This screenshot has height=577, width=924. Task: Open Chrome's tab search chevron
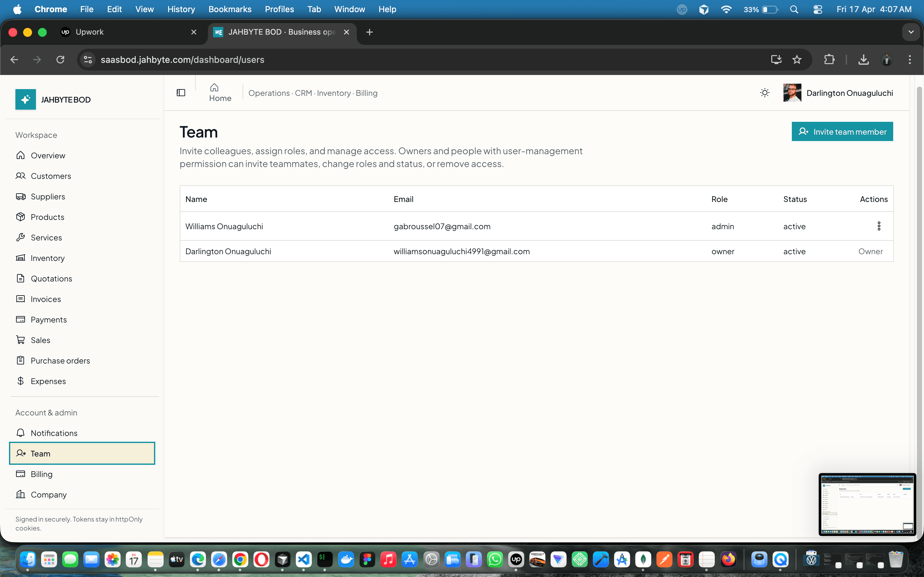coord(911,32)
